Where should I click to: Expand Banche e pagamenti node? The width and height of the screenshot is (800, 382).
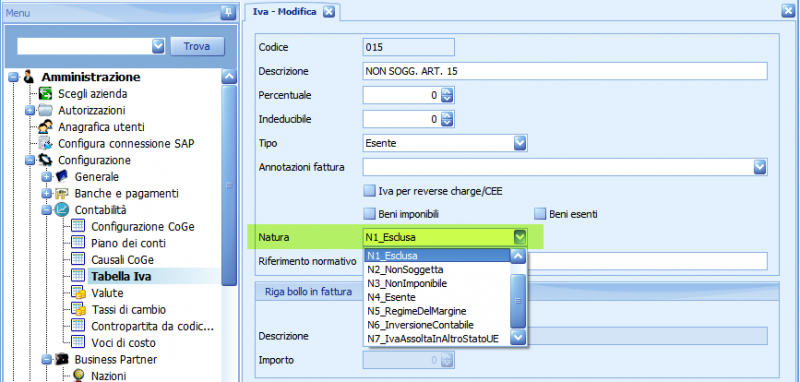(46, 194)
